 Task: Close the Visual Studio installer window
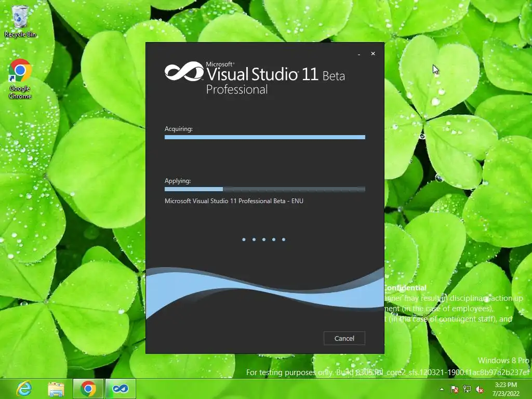(x=373, y=54)
